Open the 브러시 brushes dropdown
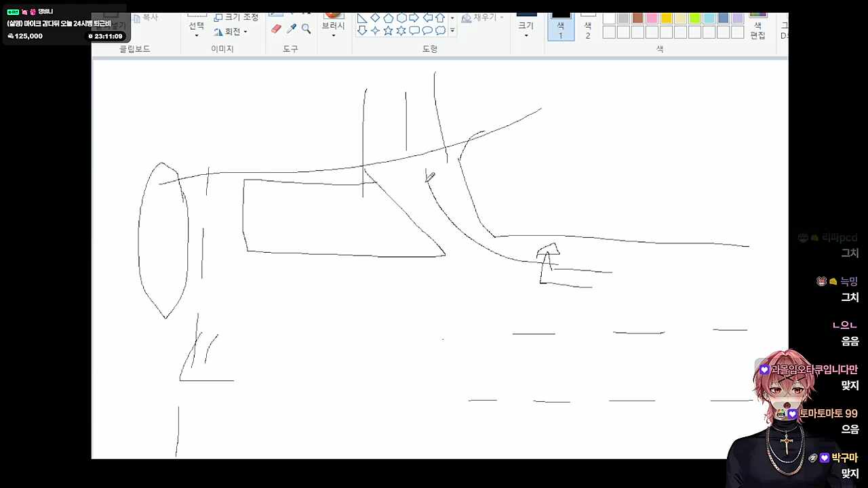The height and width of the screenshot is (488, 868). 333,28
